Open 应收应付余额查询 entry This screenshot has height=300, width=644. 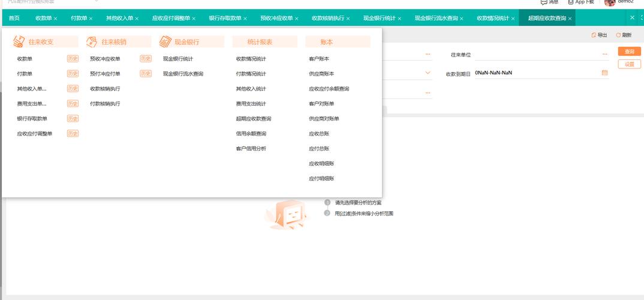click(329, 89)
